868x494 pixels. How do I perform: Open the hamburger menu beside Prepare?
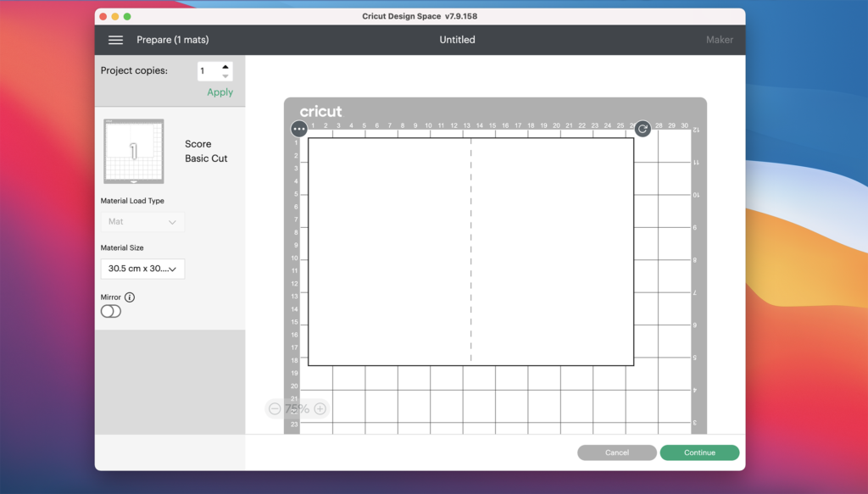(116, 40)
